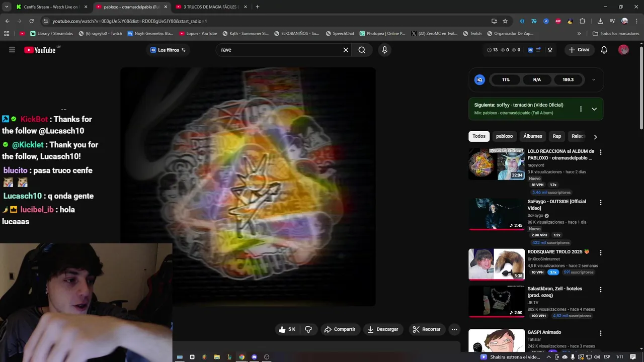Viewport: 644px width, 362px height.
Task: Open options for RODSQUARE TROLO video
Action: tap(600, 252)
